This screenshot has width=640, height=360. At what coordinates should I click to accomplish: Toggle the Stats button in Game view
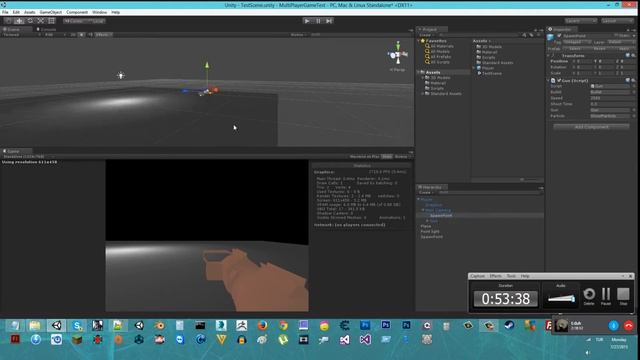click(x=387, y=157)
